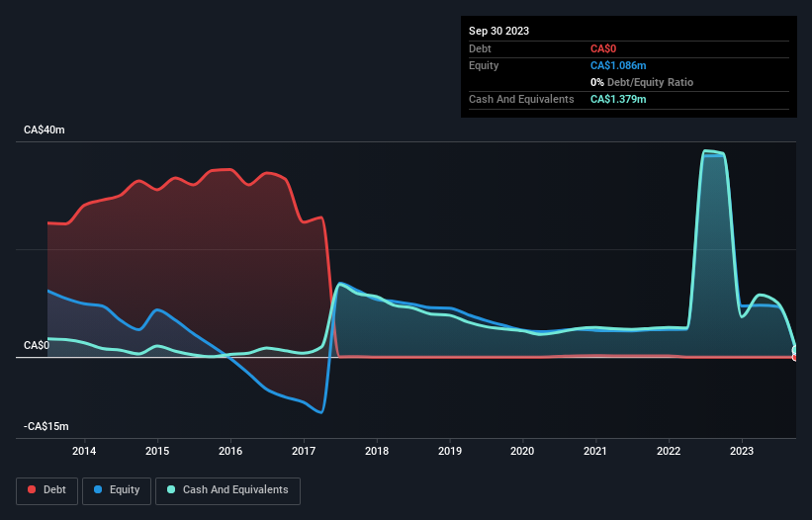Click the Debt label in tooltip
The width and height of the screenshot is (812, 520).
(x=480, y=48)
